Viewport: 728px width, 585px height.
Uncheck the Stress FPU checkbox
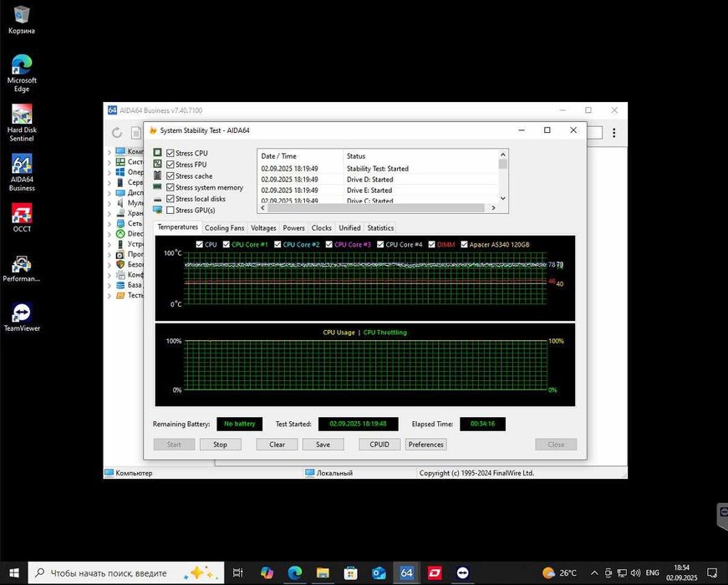171,165
